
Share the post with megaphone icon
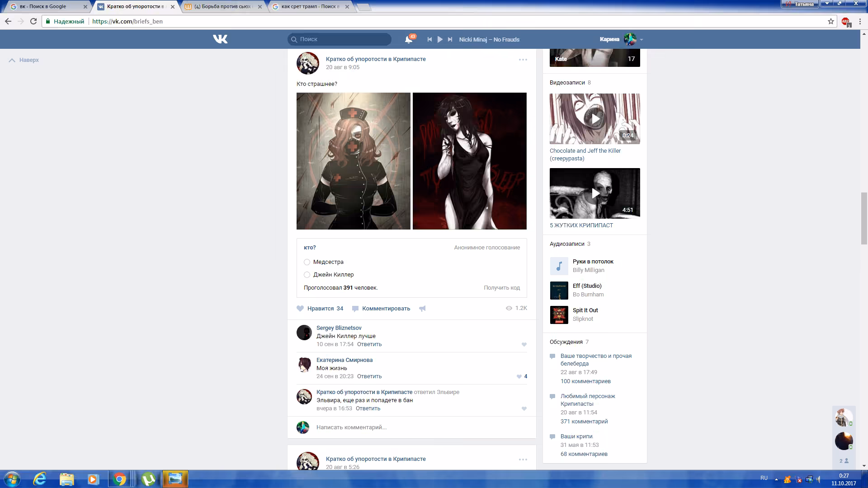click(422, 309)
